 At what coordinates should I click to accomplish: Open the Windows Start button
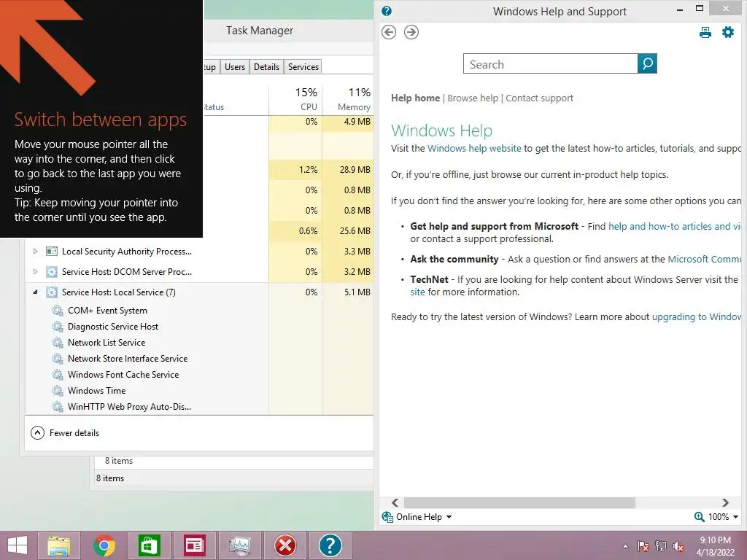pos(18,545)
